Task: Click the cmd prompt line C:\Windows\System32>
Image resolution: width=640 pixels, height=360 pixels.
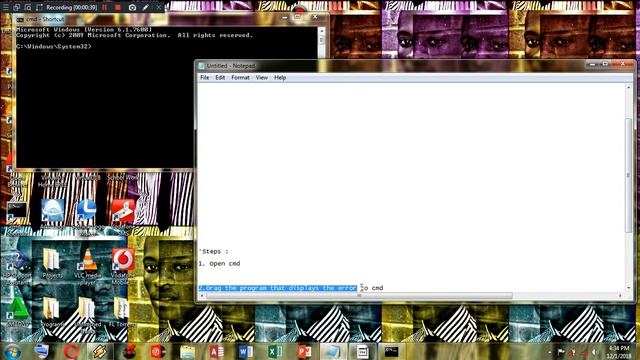Action: [x=54, y=47]
